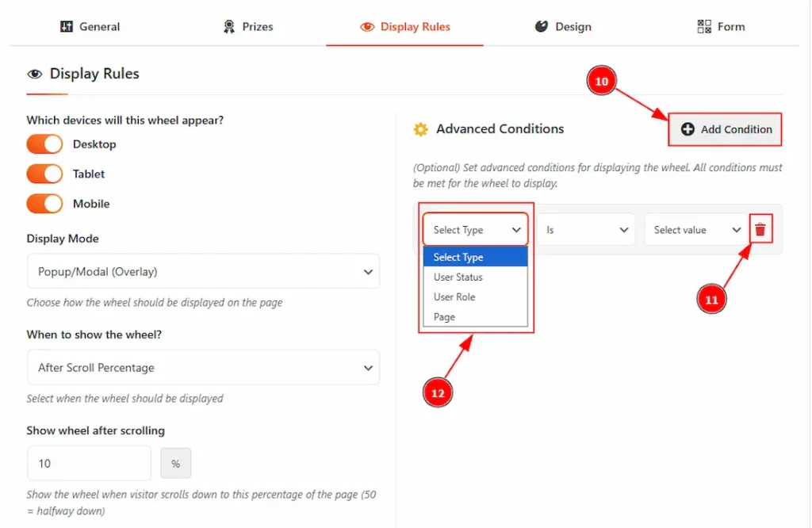Open the 'Is' operator dropdown
This screenshot has width=812, height=528.
[x=586, y=230]
